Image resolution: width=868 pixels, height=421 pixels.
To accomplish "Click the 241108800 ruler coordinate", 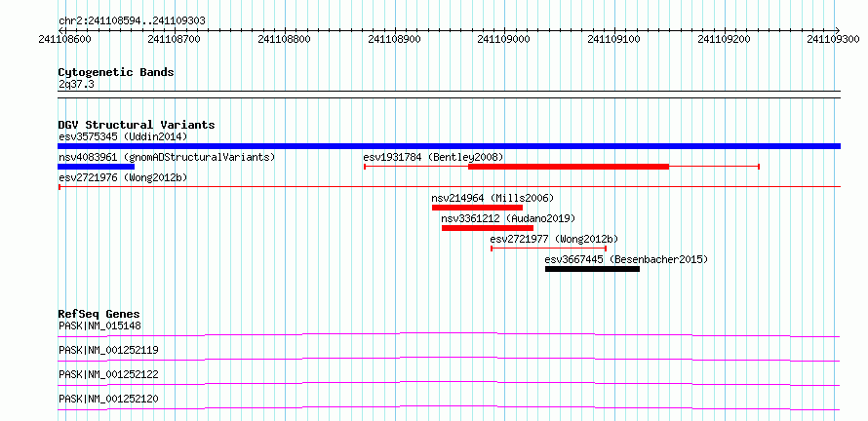I will (285, 39).
